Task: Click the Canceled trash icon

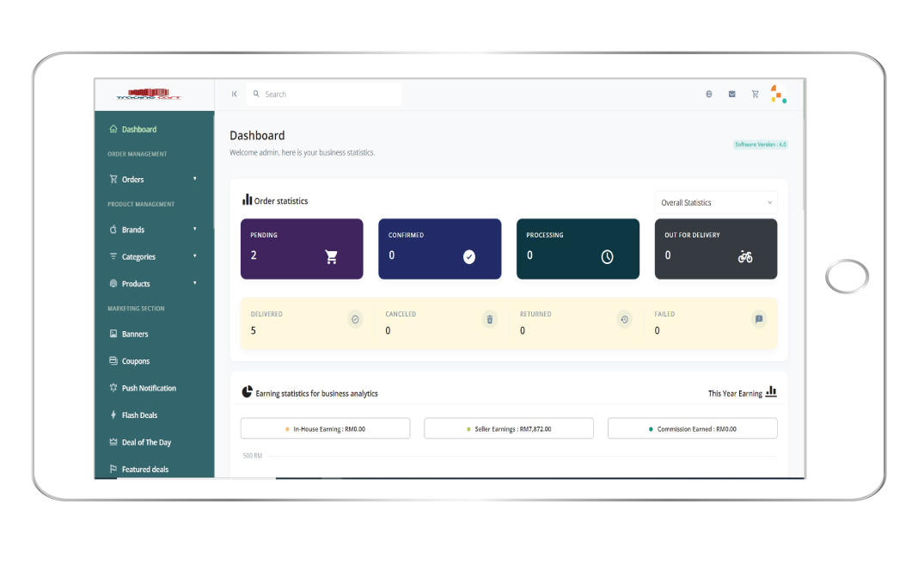Action: click(490, 319)
